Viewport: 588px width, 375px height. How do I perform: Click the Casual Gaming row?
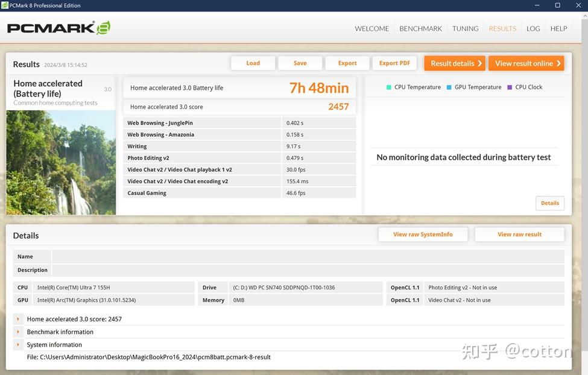[x=239, y=192]
